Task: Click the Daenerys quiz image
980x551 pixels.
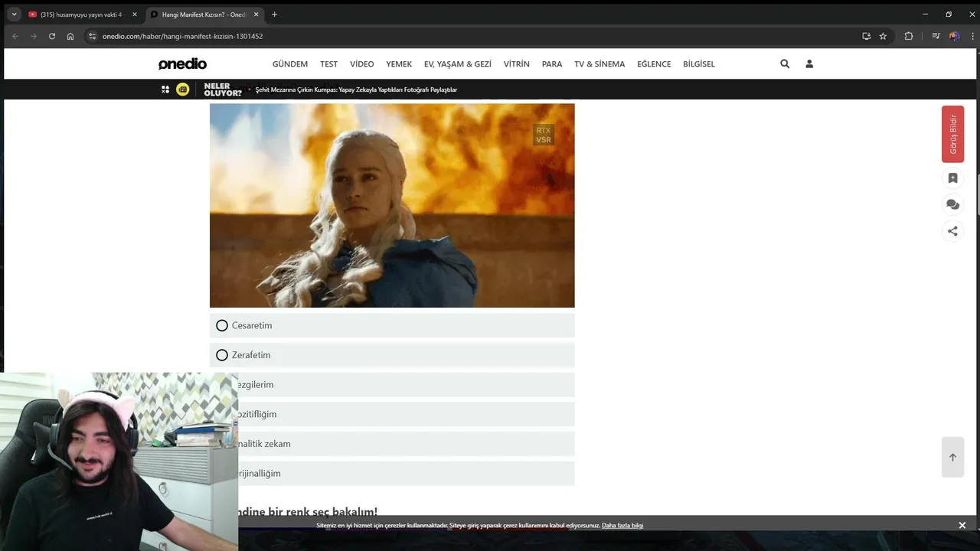Action: [392, 206]
